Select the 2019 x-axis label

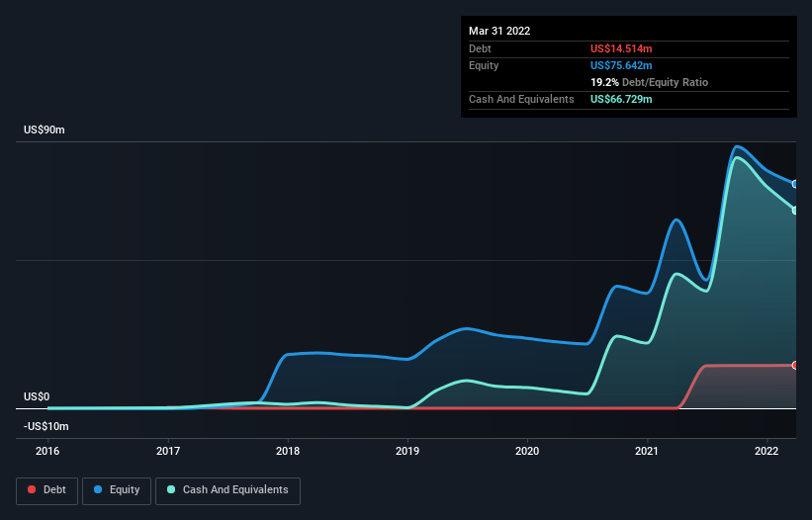[407, 451]
